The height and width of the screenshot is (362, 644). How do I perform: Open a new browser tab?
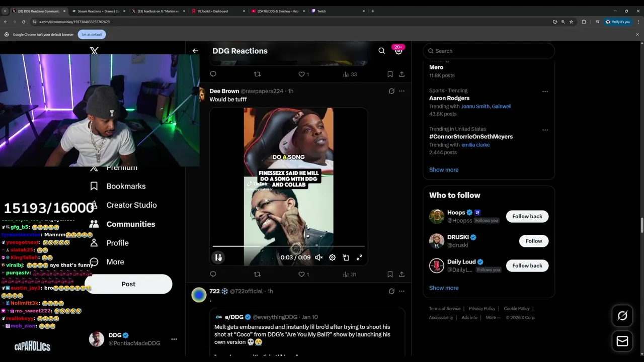coord(373,11)
